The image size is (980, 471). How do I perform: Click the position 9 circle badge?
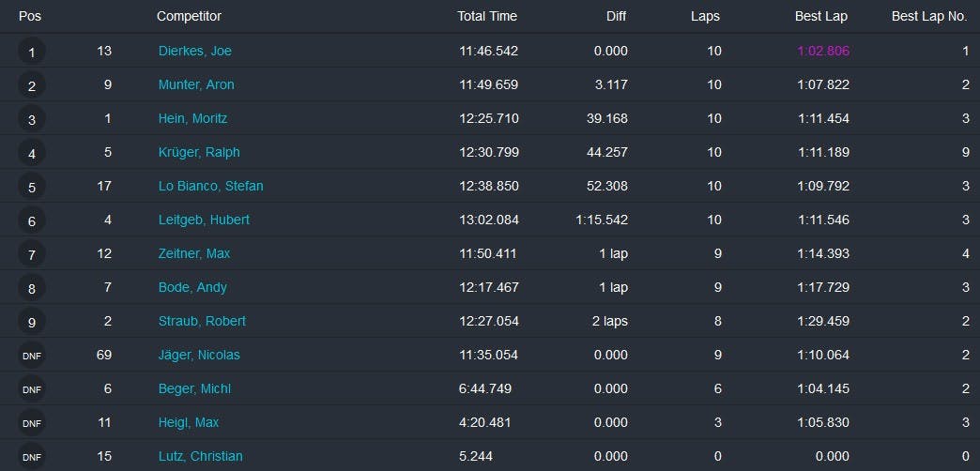pyautogui.click(x=31, y=322)
